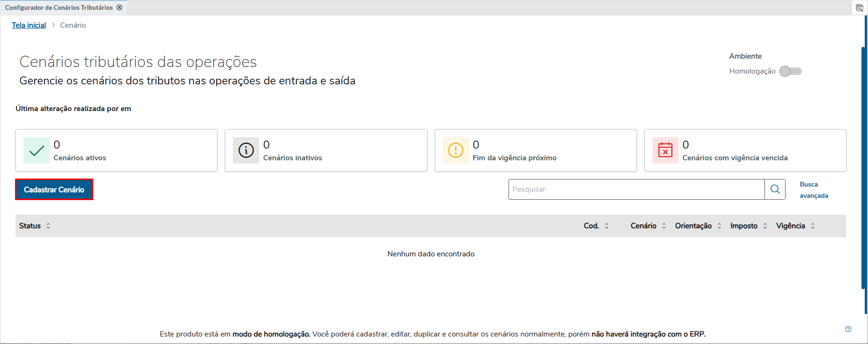
Task: Click the magnifying glass search icon
Action: coord(775,189)
